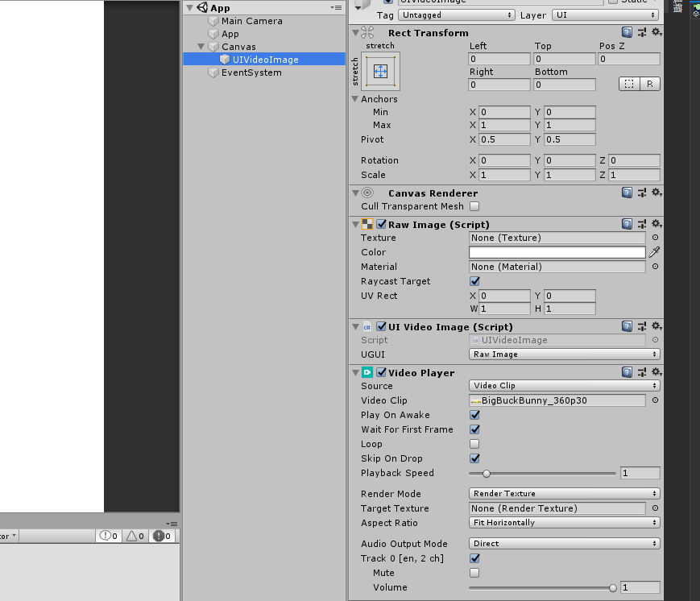The width and height of the screenshot is (700, 601).
Task: Open UI Video Image help reference icon
Action: coord(627,326)
